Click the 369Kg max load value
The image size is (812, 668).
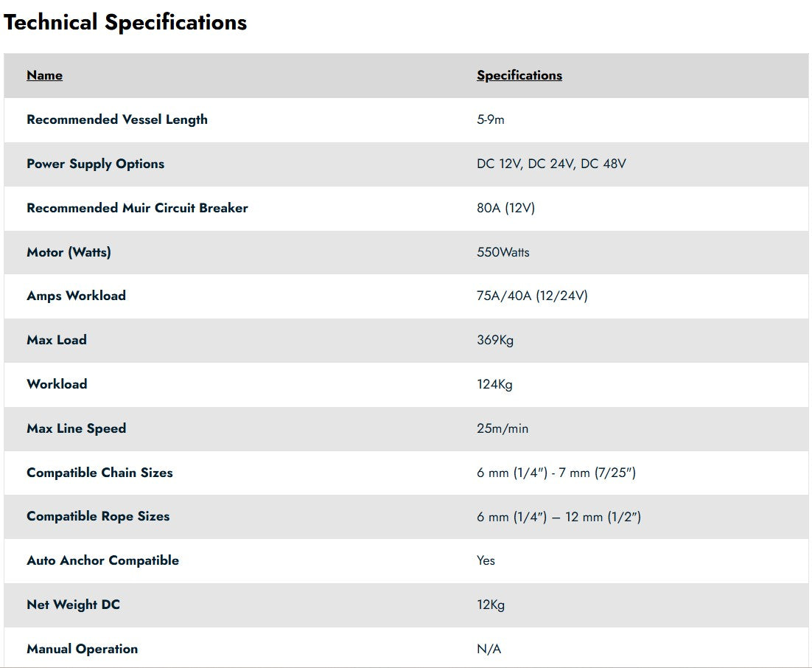495,340
